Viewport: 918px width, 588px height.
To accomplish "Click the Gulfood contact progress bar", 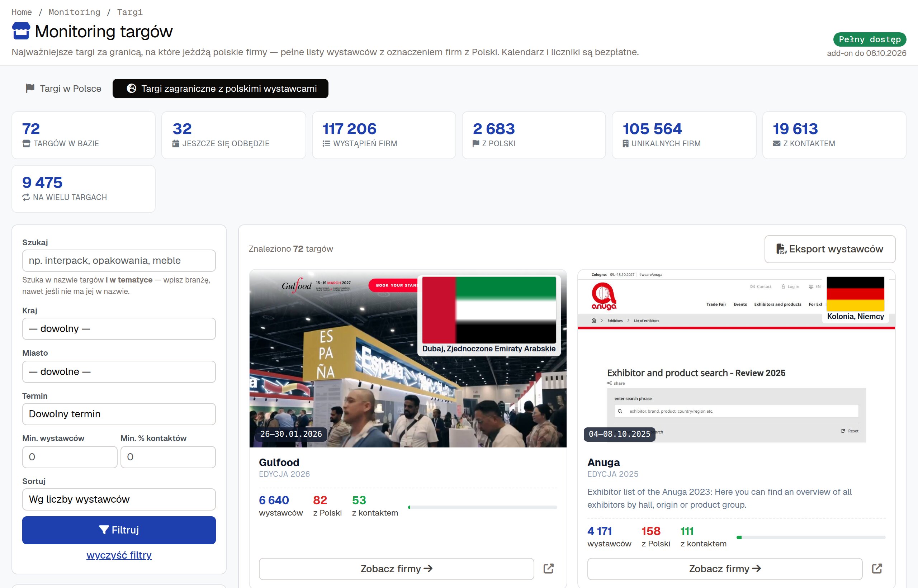I will coord(482,507).
